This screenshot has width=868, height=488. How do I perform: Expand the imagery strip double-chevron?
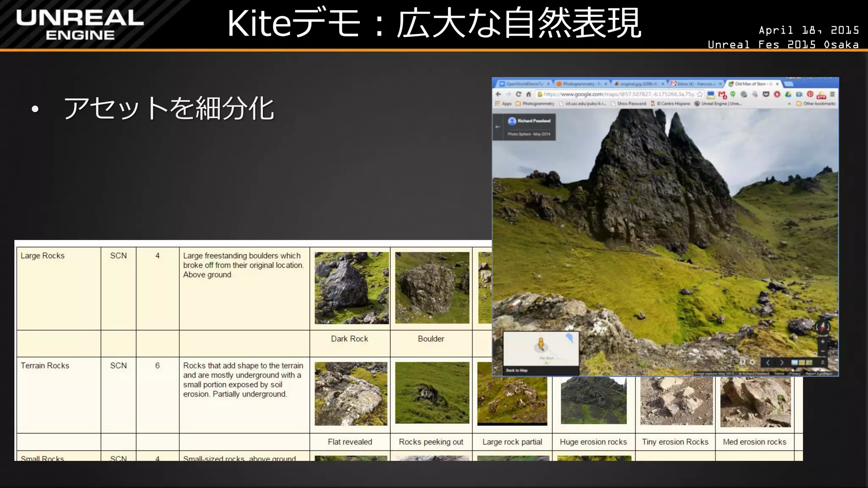[823, 362]
